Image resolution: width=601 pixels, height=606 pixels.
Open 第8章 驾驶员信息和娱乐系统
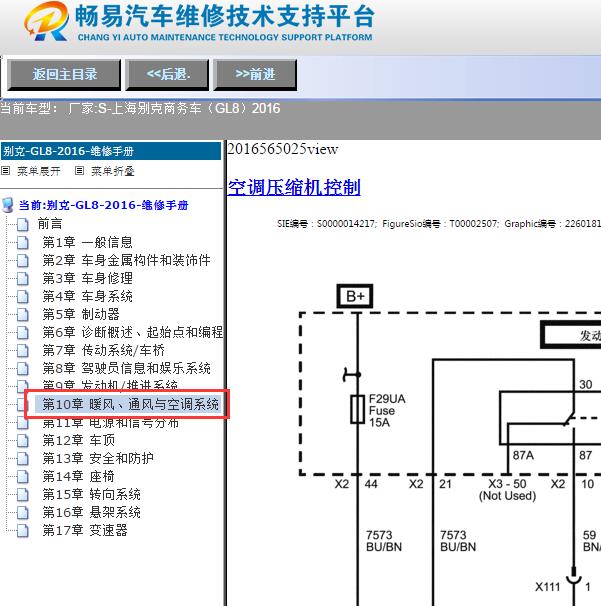click(x=126, y=368)
